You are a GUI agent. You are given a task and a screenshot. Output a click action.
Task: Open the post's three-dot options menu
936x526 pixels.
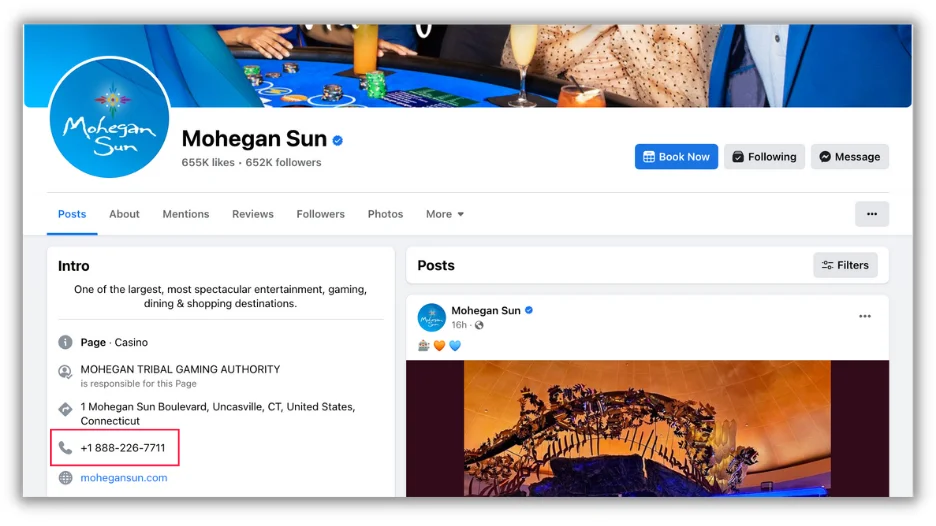865,317
